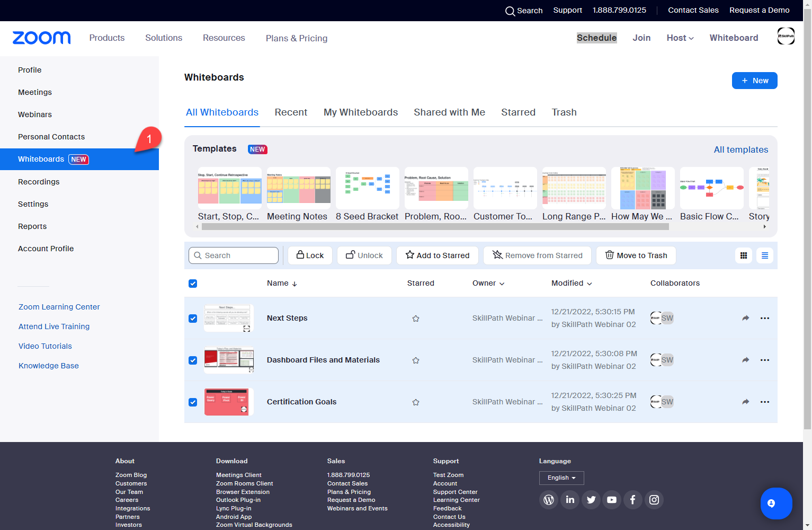812x530 pixels.
Task: Open the English language dropdown
Action: coord(561,478)
